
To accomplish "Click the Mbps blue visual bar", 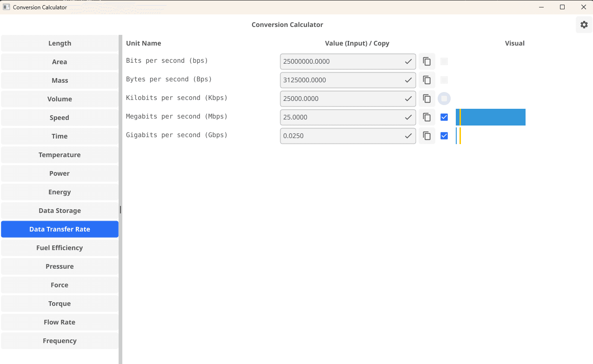I will point(490,117).
